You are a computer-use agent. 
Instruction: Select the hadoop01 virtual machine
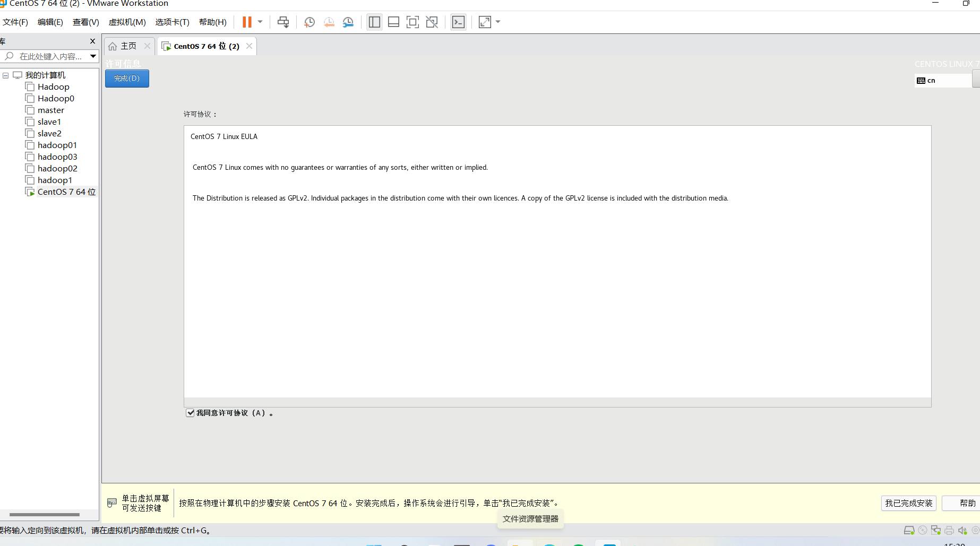pyautogui.click(x=57, y=145)
